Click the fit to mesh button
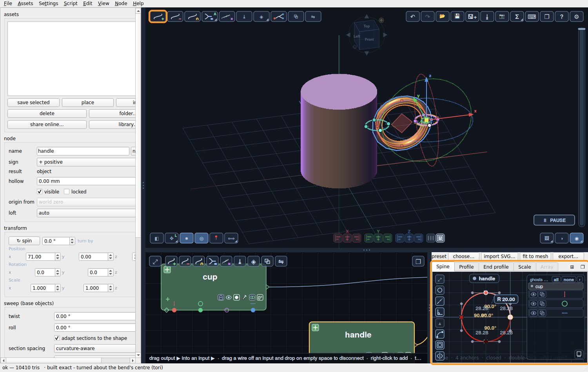This screenshot has height=372, width=588. pyautogui.click(x=535, y=256)
